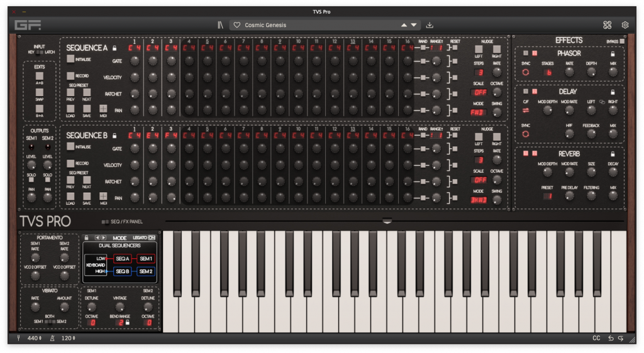Click next mode right arrow in Mode panel

[x=104, y=238]
